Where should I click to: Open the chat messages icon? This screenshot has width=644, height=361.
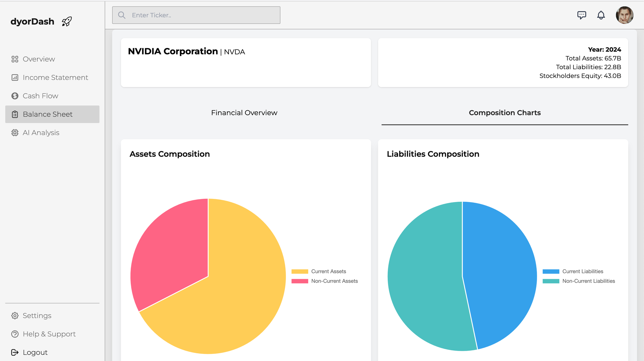582,15
